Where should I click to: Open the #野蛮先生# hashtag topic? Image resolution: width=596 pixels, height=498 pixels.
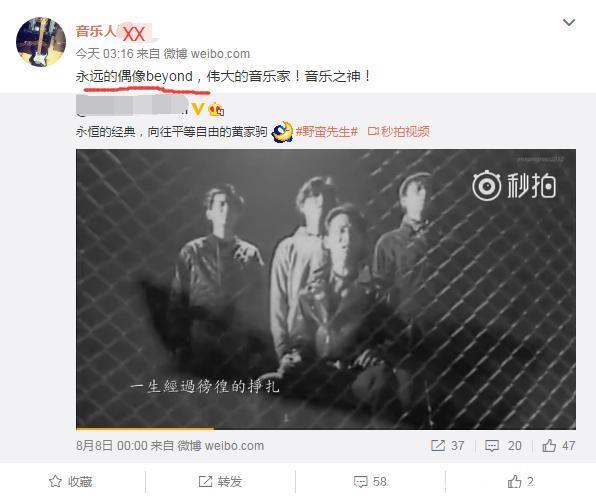point(327,132)
